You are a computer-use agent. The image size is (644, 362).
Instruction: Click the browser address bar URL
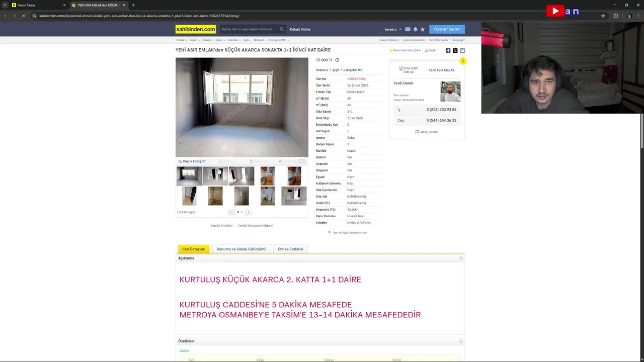pyautogui.click(x=139, y=16)
